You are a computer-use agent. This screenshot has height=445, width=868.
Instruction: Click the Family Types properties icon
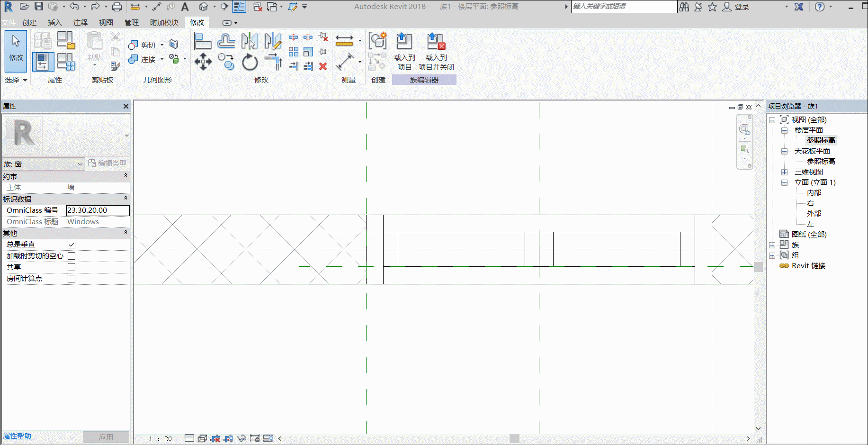[66, 62]
